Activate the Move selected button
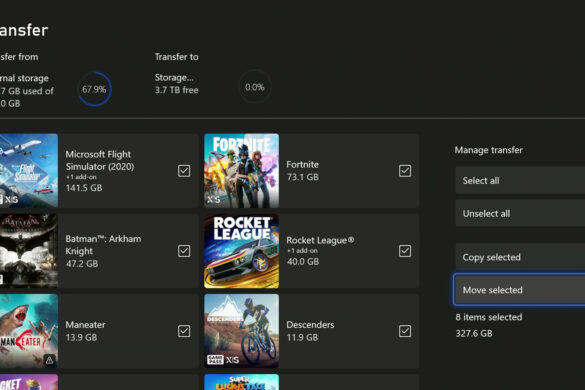Screen dimensions: 585x390 click(x=520, y=290)
